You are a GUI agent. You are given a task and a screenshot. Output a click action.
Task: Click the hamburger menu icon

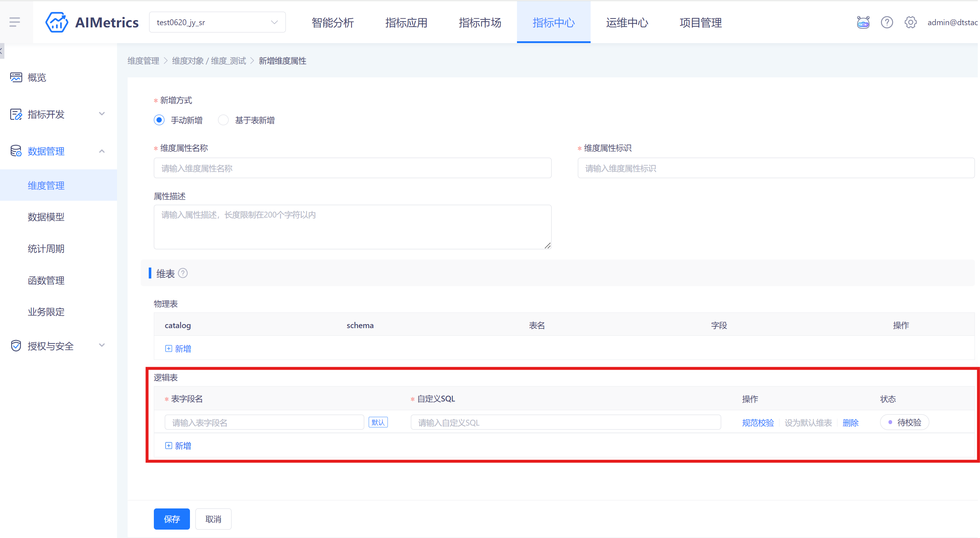(x=15, y=22)
